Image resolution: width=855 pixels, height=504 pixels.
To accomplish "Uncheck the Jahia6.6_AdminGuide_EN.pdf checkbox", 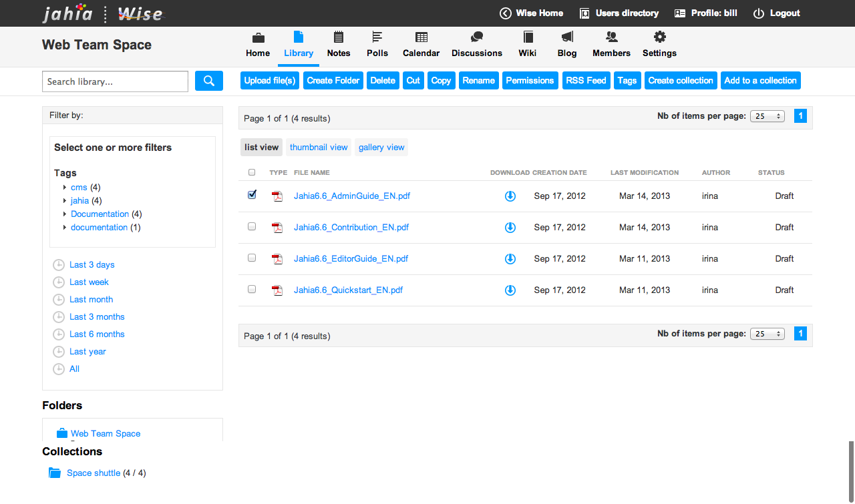I will click(252, 195).
